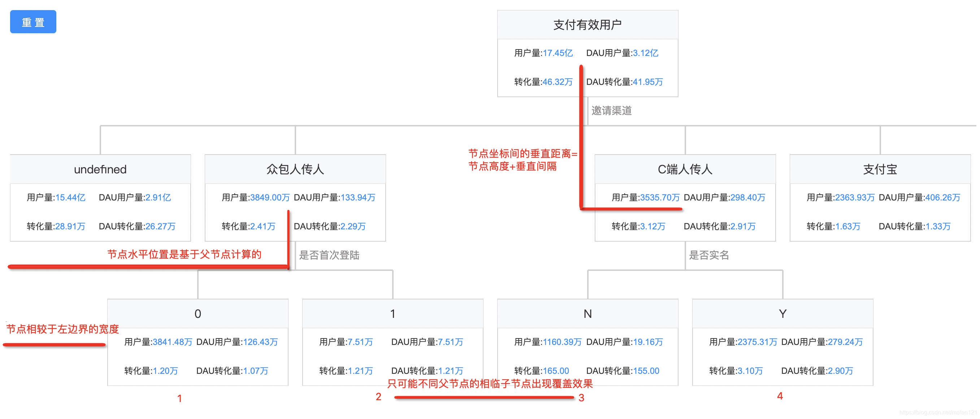Click node 1 用户量 value 7.51万

pyautogui.click(x=360, y=342)
